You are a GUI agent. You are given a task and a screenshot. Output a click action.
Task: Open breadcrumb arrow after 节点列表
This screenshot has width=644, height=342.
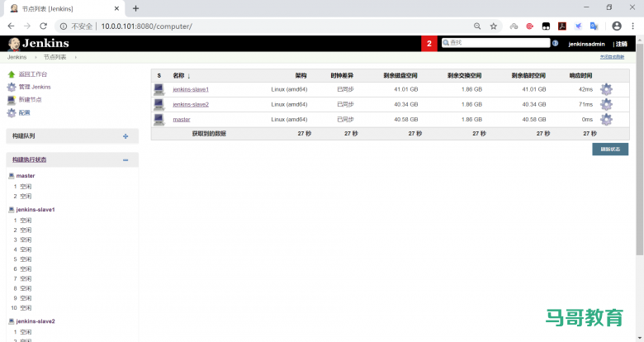pos(76,57)
